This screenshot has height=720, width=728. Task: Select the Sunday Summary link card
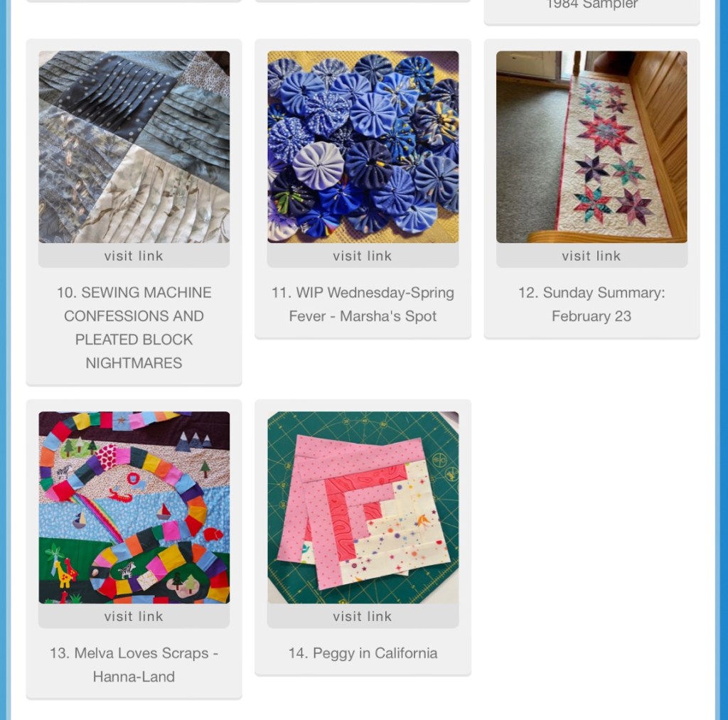(x=591, y=188)
